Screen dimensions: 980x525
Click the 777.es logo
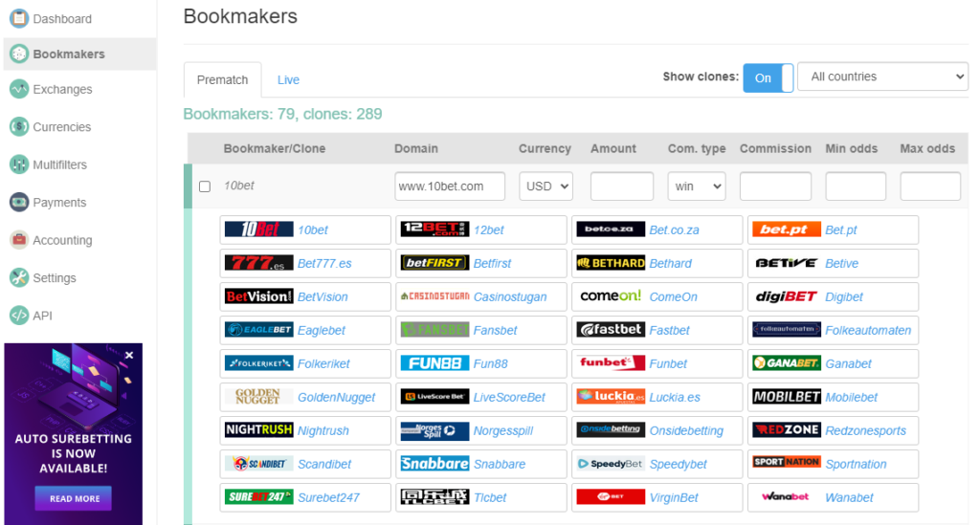tap(258, 263)
